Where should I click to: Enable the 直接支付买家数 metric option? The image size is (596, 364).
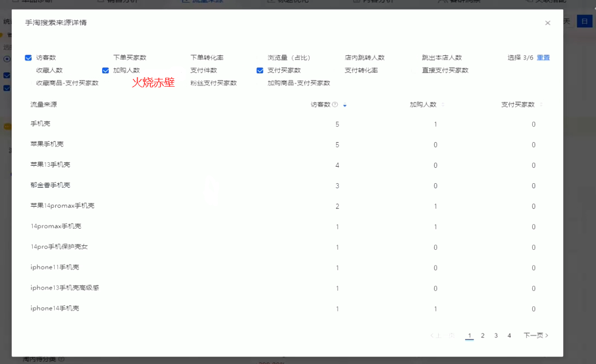click(445, 70)
